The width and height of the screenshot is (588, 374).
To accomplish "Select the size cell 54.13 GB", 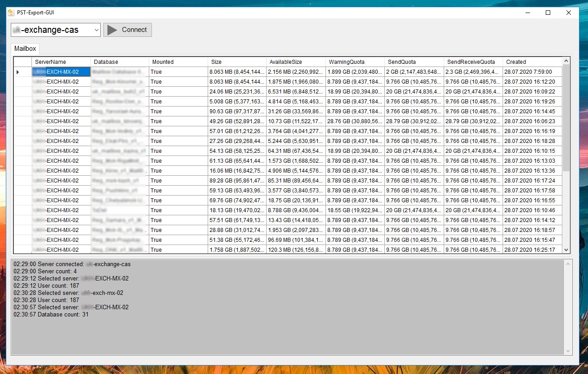I will tap(237, 151).
